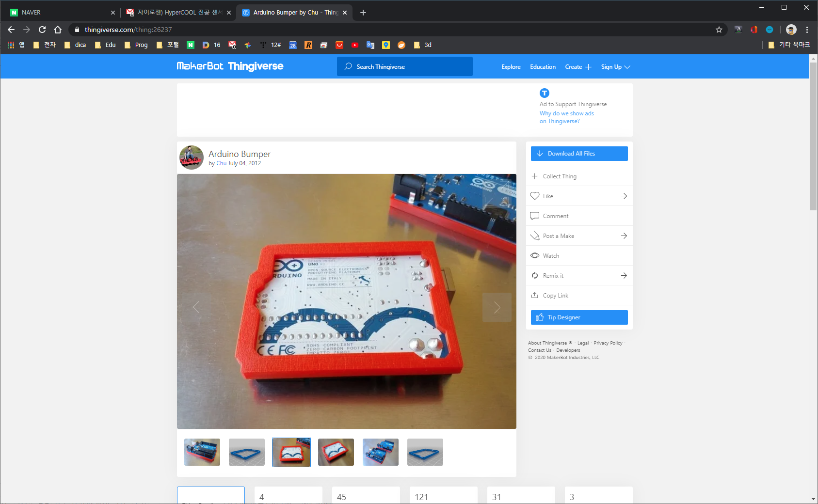Open the Google Photos pinwheel bookmark

pos(248,45)
